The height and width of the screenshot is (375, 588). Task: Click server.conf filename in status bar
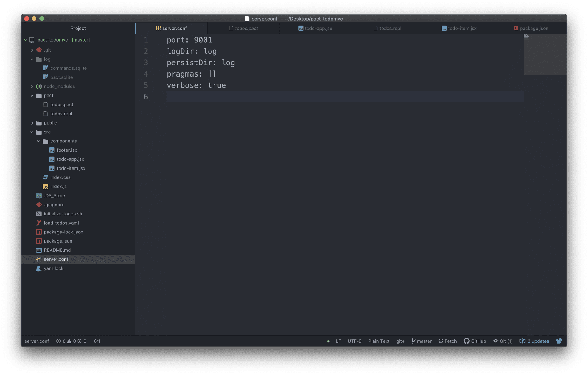tap(37, 341)
